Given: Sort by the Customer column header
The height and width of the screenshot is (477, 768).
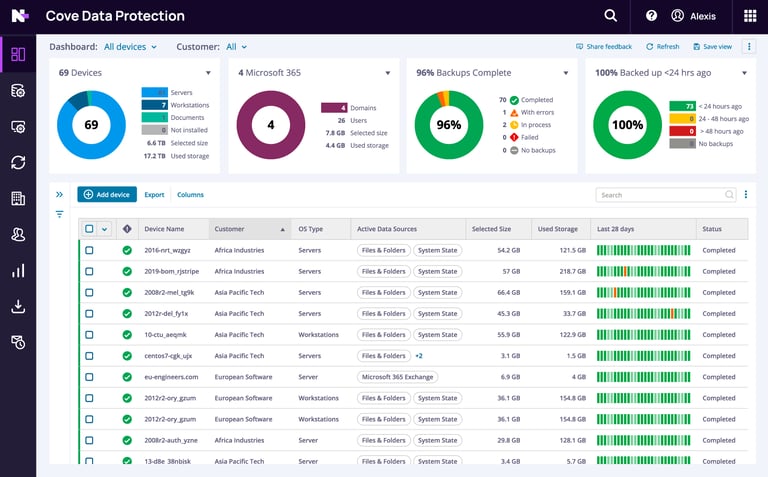Looking at the screenshot, I should (x=249, y=229).
